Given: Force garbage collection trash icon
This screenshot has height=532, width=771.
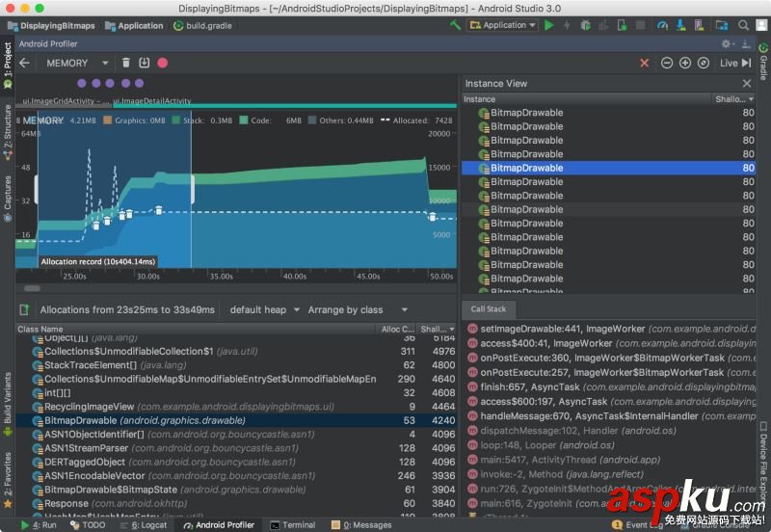Looking at the screenshot, I should point(126,63).
